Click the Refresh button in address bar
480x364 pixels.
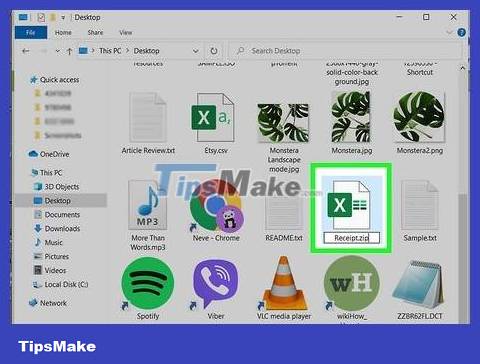tap(214, 51)
